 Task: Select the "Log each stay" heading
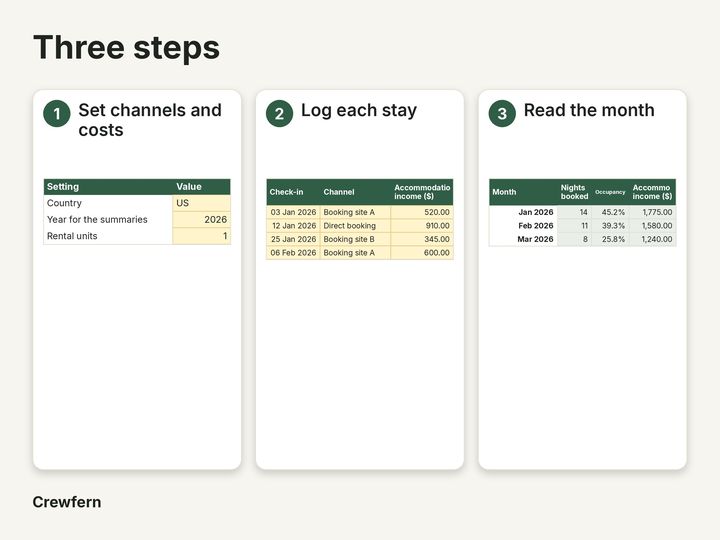[359, 110]
